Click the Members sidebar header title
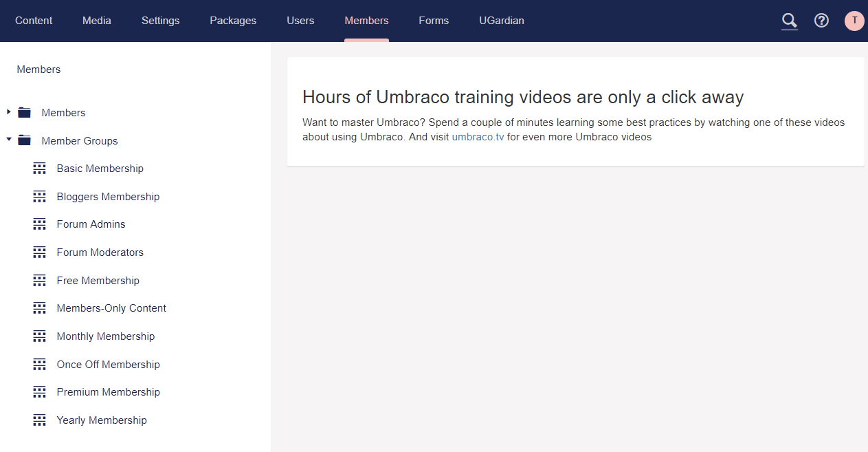The width and height of the screenshot is (868, 452). (38, 69)
